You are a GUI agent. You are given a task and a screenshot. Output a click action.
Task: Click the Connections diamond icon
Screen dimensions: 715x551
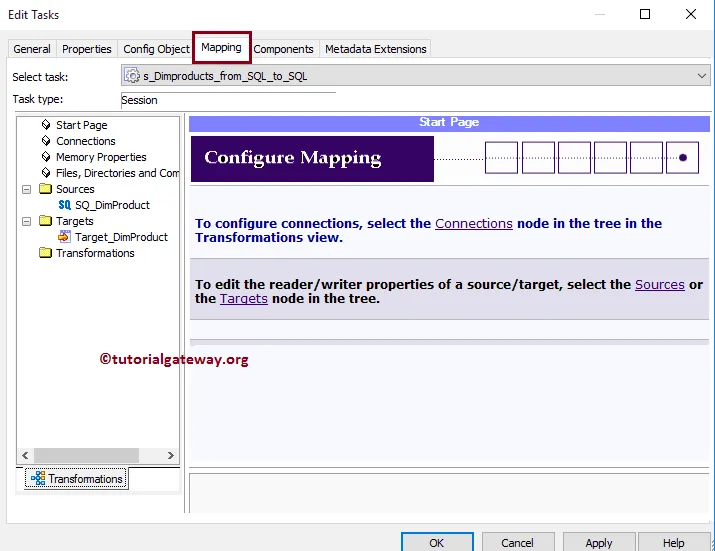click(x=46, y=140)
